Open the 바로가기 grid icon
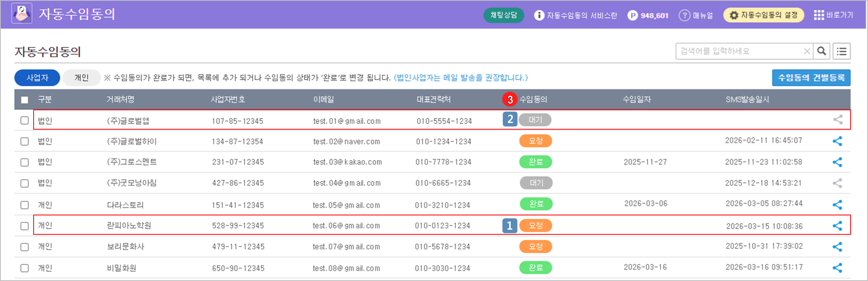 (x=819, y=15)
